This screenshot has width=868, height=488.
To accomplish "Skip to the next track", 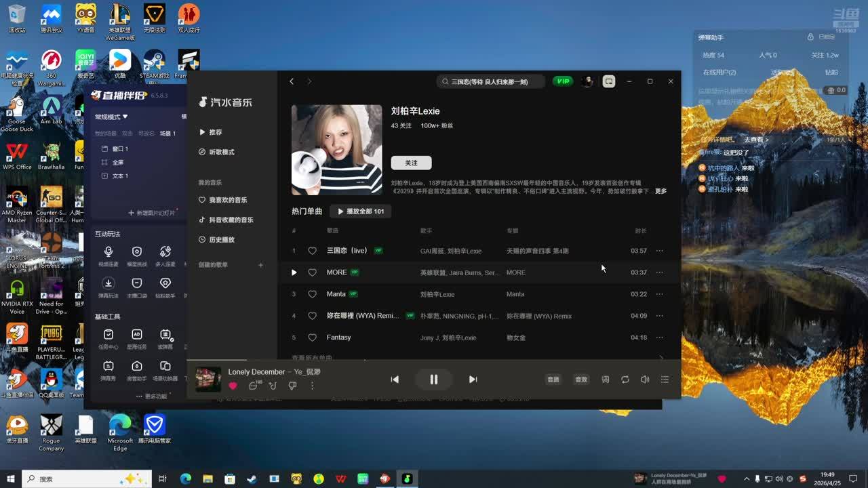I will (473, 380).
